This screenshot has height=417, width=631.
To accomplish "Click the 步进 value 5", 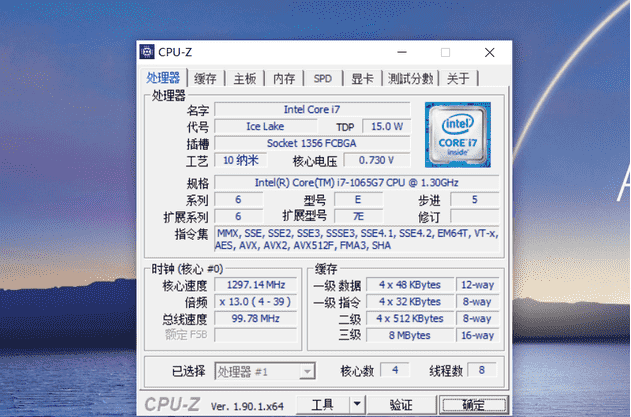I will (474, 200).
